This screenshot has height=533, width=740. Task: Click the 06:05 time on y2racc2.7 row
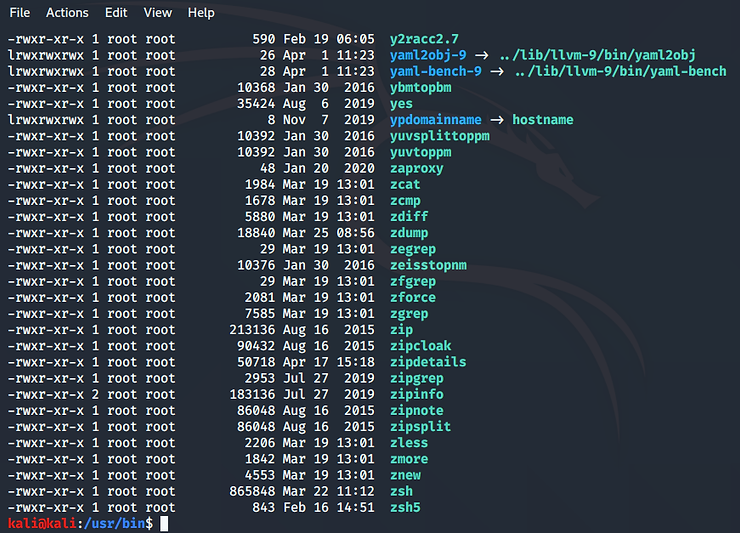point(355,39)
